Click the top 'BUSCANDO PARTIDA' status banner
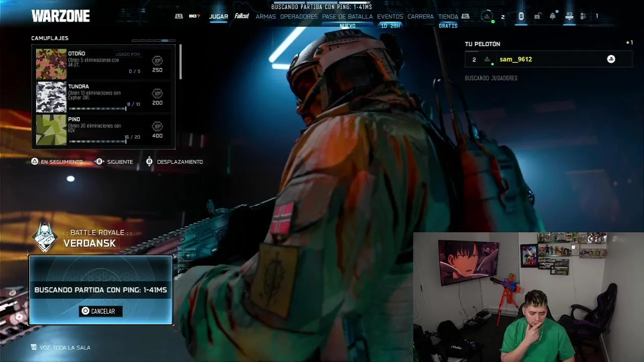The width and height of the screenshot is (644, 362). pos(321,7)
